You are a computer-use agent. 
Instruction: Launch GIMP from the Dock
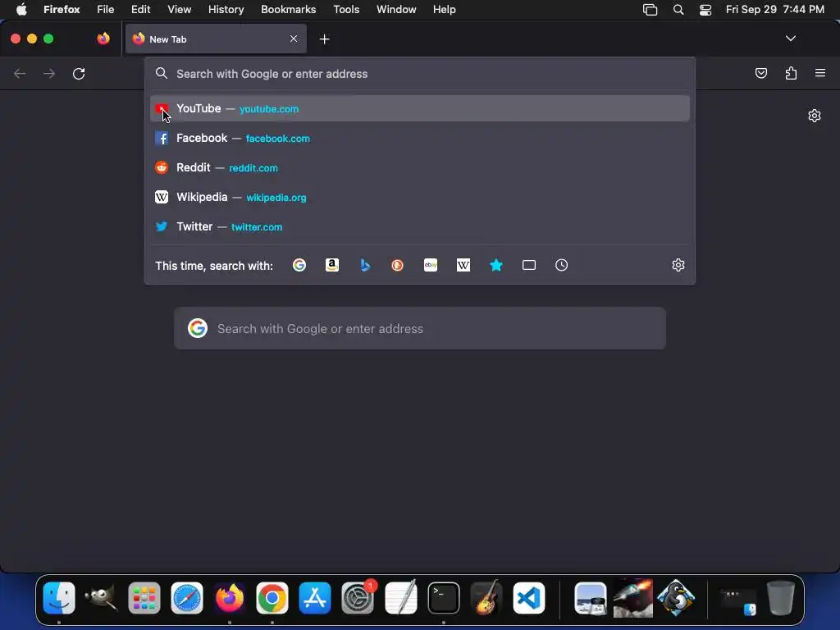[x=101, y=598]
